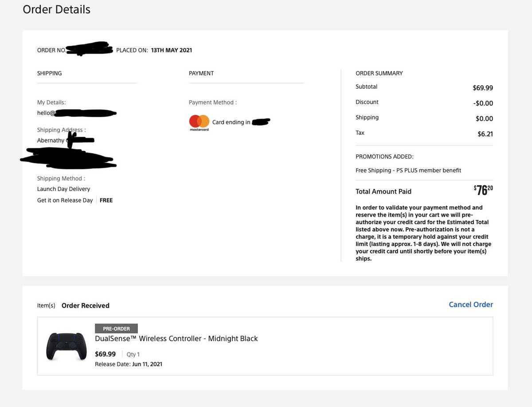The height and width of the screenshot is (407, 532).
Task: Click the Launch Day Delivery text
Action: (x=64, y=189)
